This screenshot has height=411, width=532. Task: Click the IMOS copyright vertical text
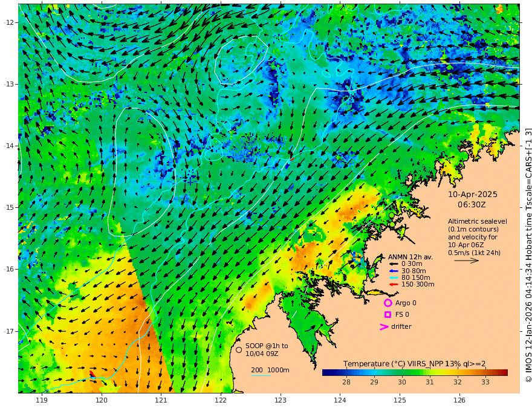[528, 254]
